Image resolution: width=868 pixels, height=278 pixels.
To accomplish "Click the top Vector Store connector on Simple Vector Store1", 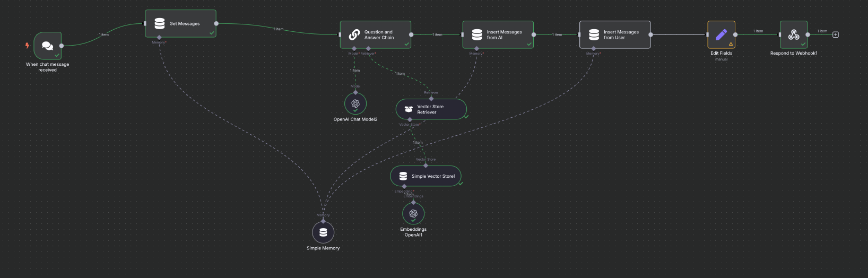I will pyautogui.click(x=426, y=166).
